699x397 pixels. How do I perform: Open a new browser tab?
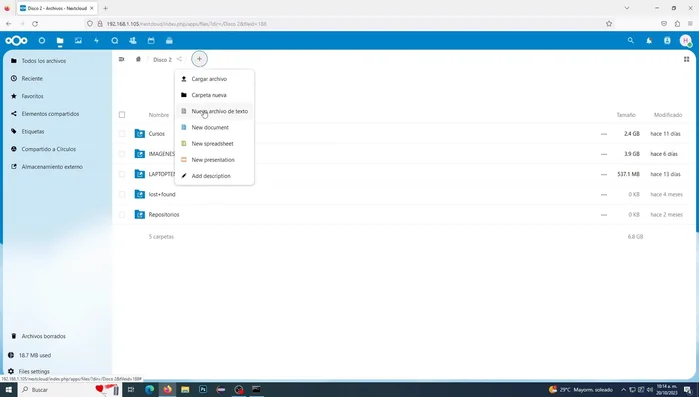[105, 8]
